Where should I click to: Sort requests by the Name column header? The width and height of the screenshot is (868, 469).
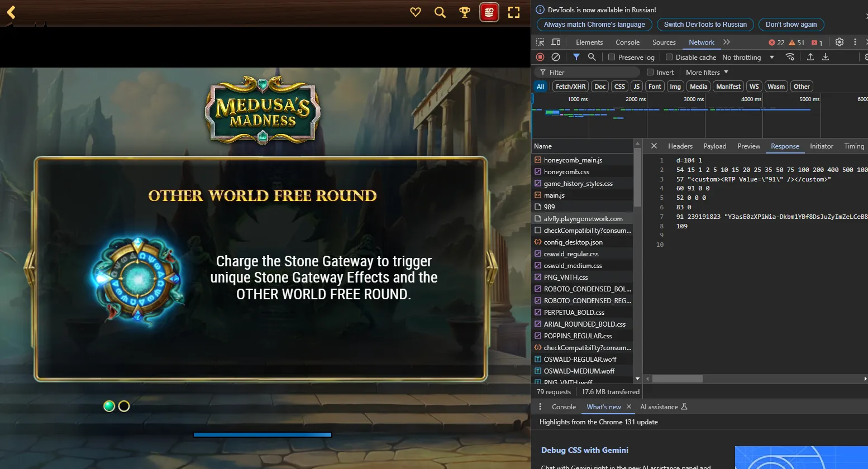pyautogui.click(x=583, y=146)
